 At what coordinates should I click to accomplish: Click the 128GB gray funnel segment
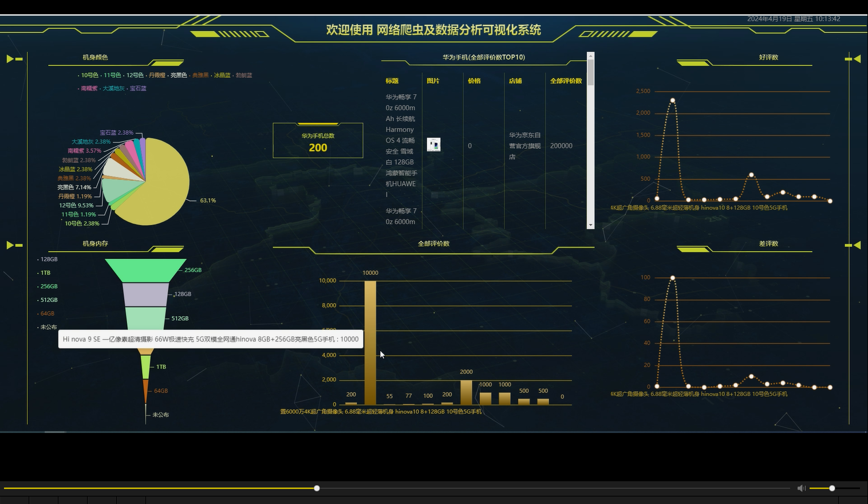point(145,294)
